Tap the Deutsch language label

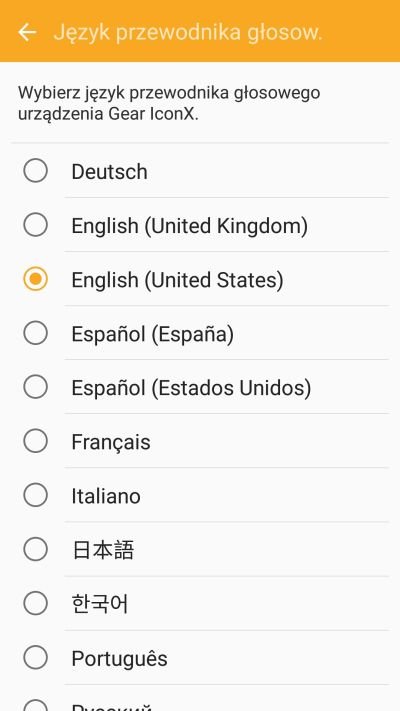coord(109,172)
